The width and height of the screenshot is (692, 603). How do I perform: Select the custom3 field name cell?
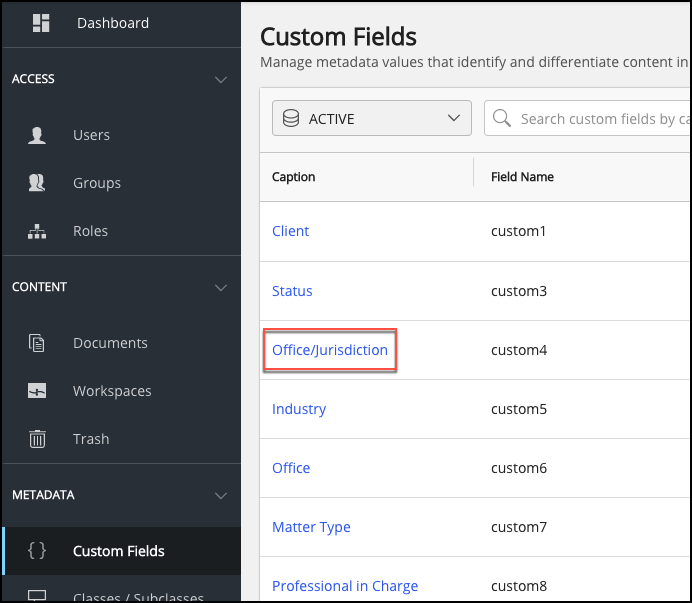[519, 291]
